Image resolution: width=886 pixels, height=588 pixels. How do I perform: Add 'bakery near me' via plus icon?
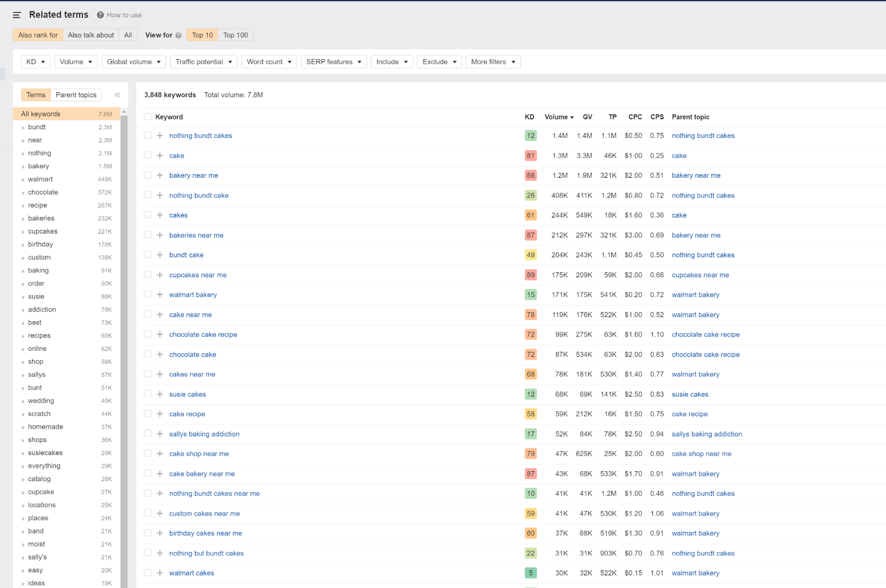click(159, 176)
